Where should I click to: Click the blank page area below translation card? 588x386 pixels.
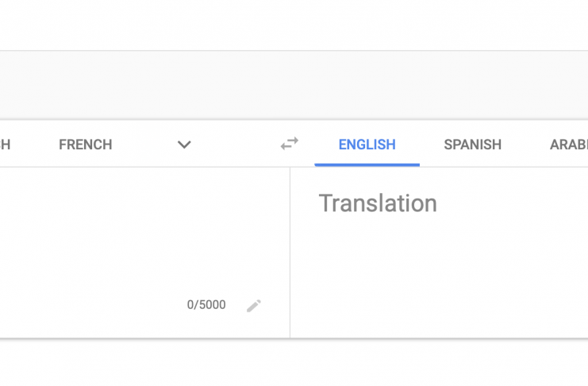(x=294, y=364)
